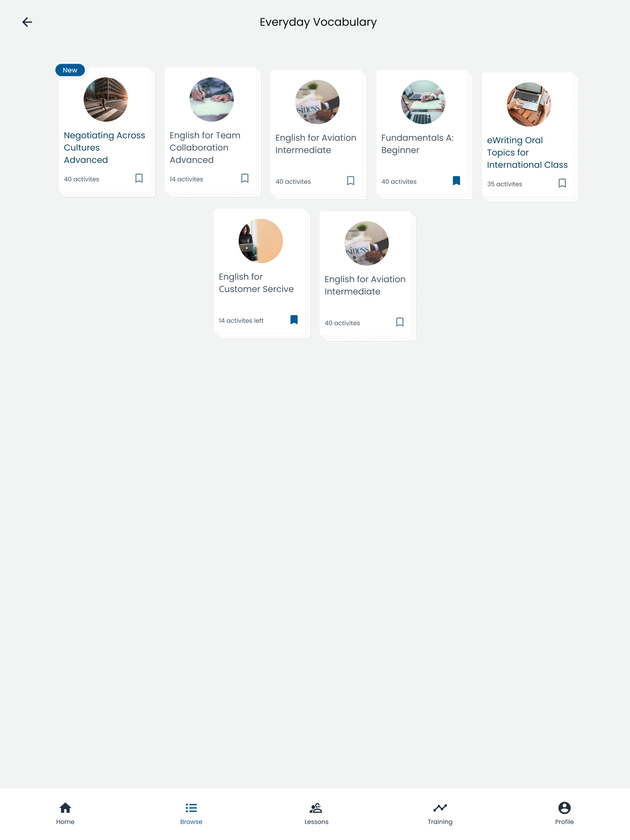The width and height of the screenshot is (630, 840).
Task: Bookmark Negotiating Across Cultures Advanced course
Action: point(139,178)
